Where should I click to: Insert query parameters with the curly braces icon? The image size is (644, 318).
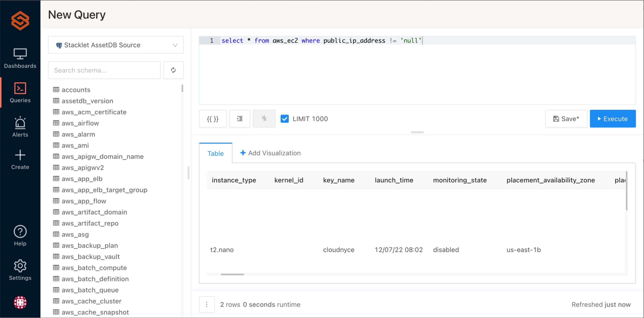pos(213,119)
